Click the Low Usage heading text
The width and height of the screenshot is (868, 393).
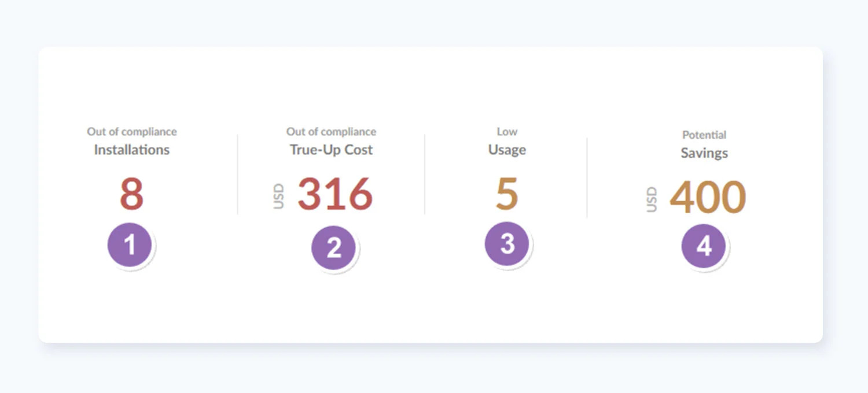coord(506,149)
